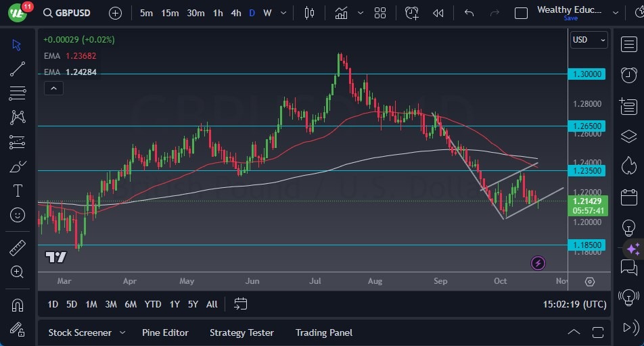This screenshot has height=346, width=644.
Task: Toggle lock all drawings
Action: pos(18,329)
